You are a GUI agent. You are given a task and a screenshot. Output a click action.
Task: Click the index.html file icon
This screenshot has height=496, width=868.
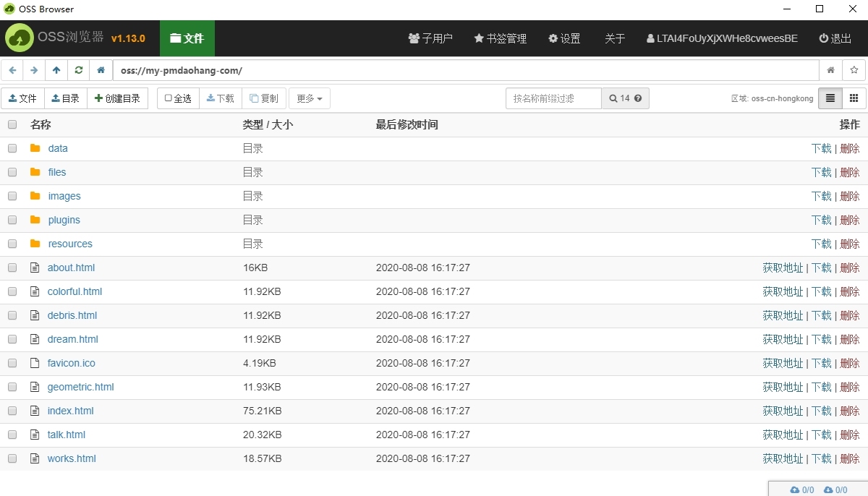34,411
